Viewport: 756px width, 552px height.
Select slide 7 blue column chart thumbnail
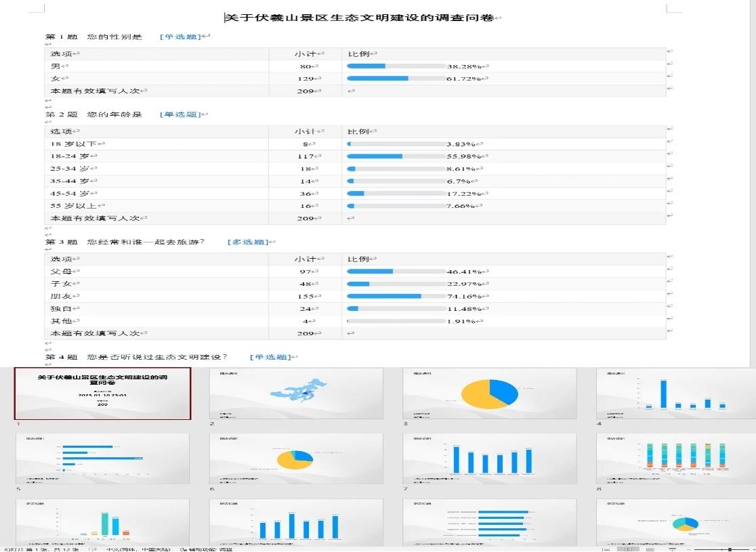coord(489,459)
